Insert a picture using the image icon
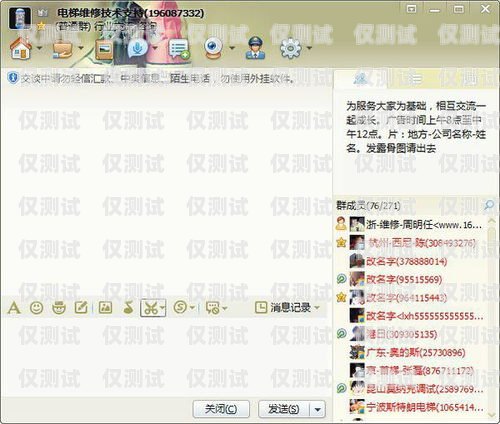The image size is (500, 424). point(105,307)
